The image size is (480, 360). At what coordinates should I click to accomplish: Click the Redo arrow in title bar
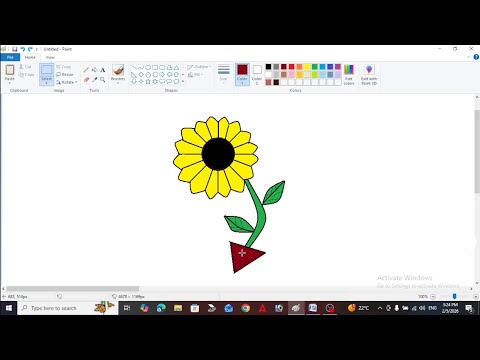(x=30, y=49)
